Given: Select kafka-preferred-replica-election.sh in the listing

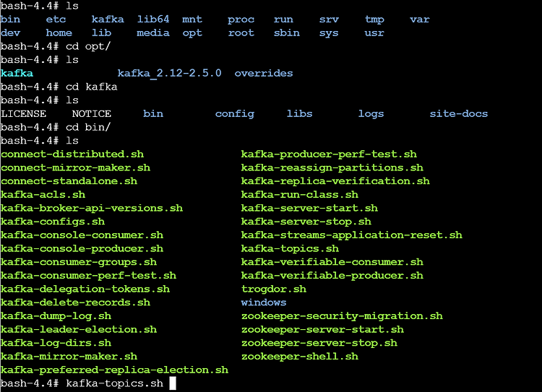Looking at the screenshot, I should pyautogui.click(x=114, y=370).
